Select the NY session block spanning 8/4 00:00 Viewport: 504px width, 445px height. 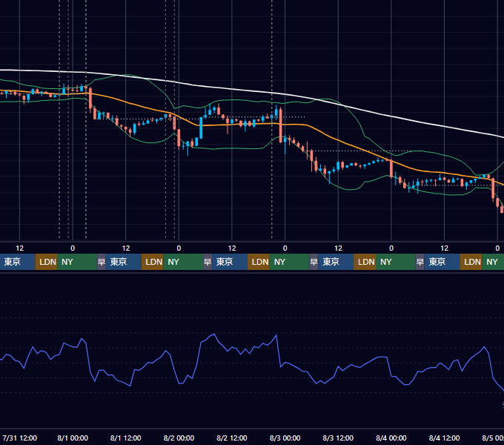pyautogui.click(x=395, y=262)
